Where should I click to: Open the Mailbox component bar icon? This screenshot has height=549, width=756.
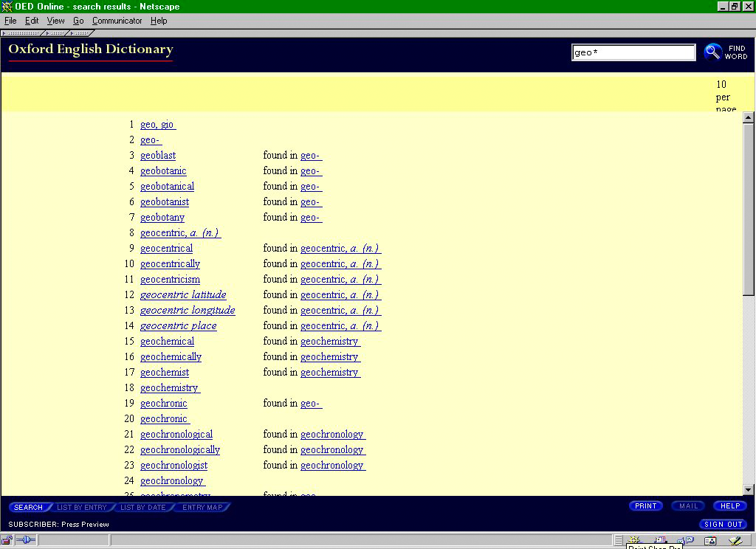[x=659, y=540]
